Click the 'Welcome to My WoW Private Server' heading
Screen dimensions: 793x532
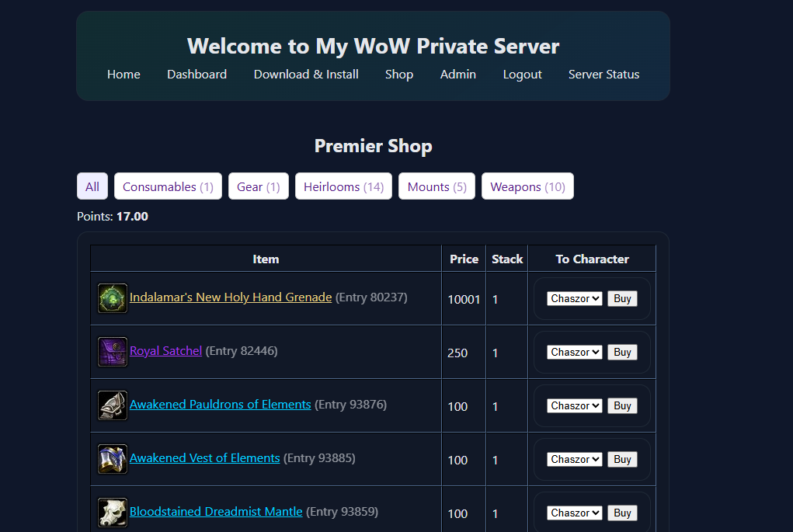coord(374,46)
